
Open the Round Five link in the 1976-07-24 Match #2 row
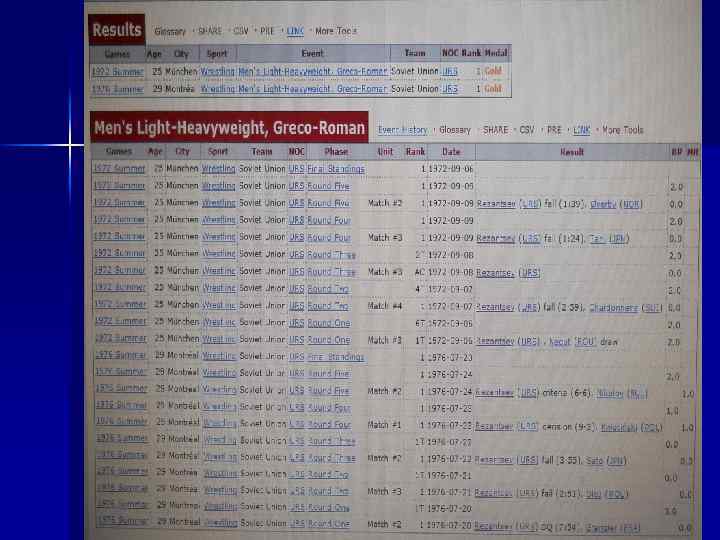pos(329,391)
